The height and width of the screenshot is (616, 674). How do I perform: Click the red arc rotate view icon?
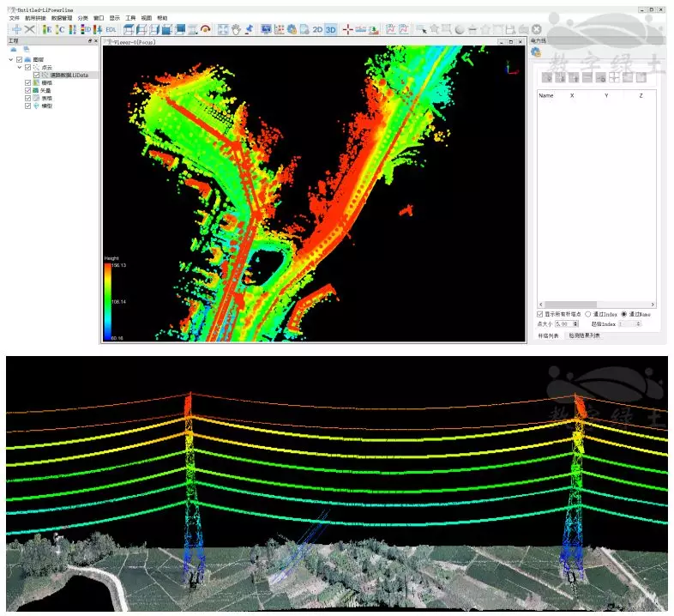pos(206,29)
